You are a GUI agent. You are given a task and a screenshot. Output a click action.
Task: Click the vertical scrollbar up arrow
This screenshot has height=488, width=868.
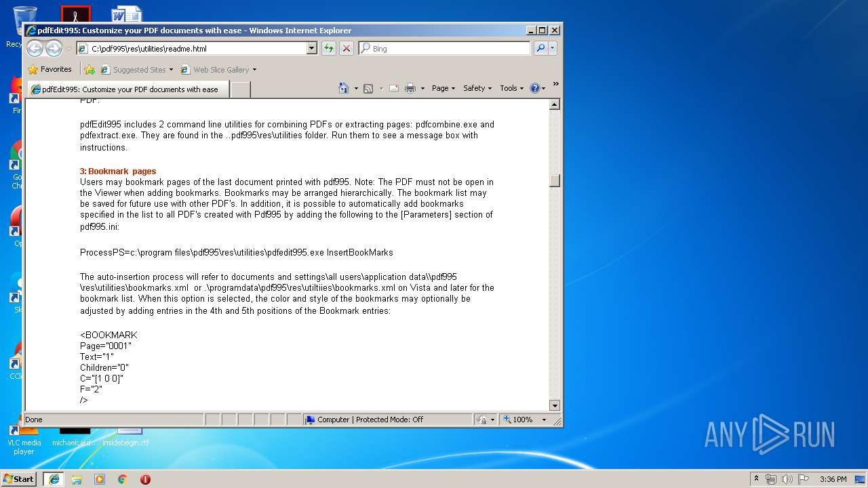click(555, 104)
